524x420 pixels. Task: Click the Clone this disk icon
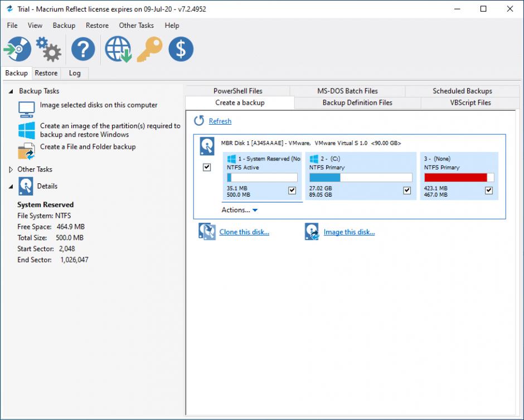[207, 232]
